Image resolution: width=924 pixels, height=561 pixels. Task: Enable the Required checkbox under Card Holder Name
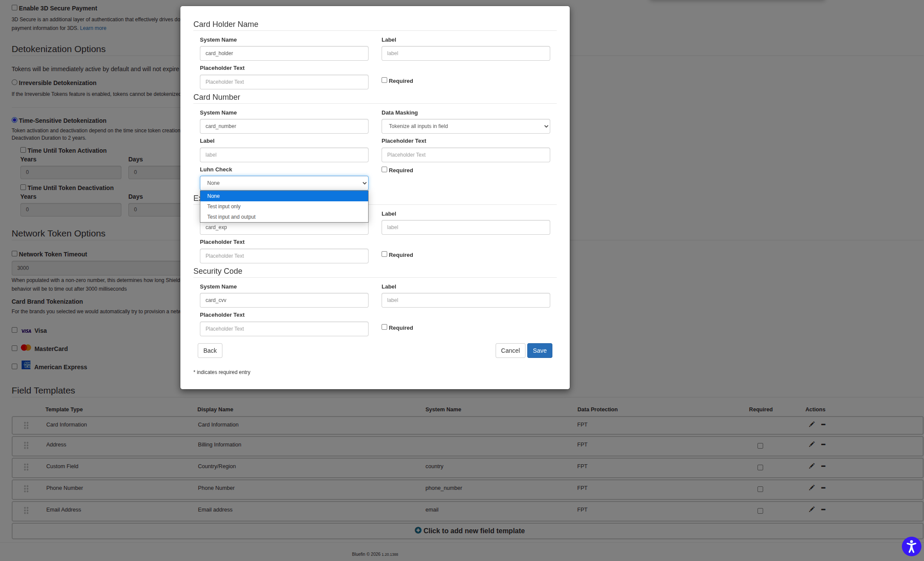tap(384, 80)
